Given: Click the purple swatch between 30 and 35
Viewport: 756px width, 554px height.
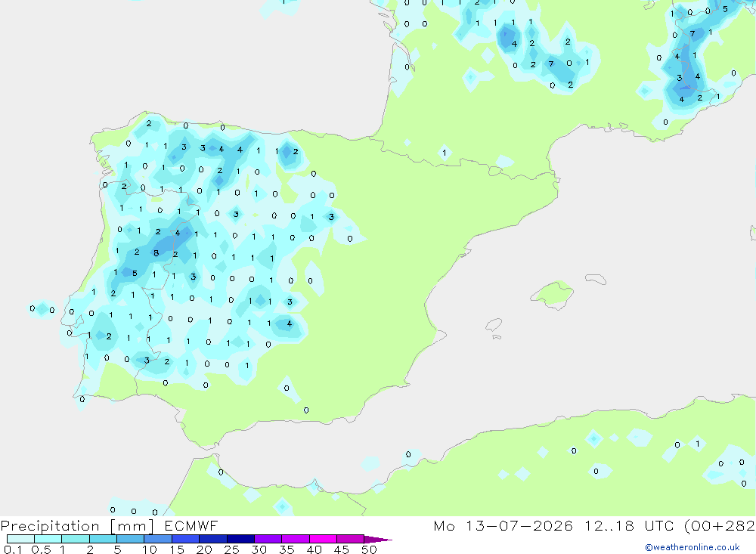Looking at the screenshot, I should (268, 539).
